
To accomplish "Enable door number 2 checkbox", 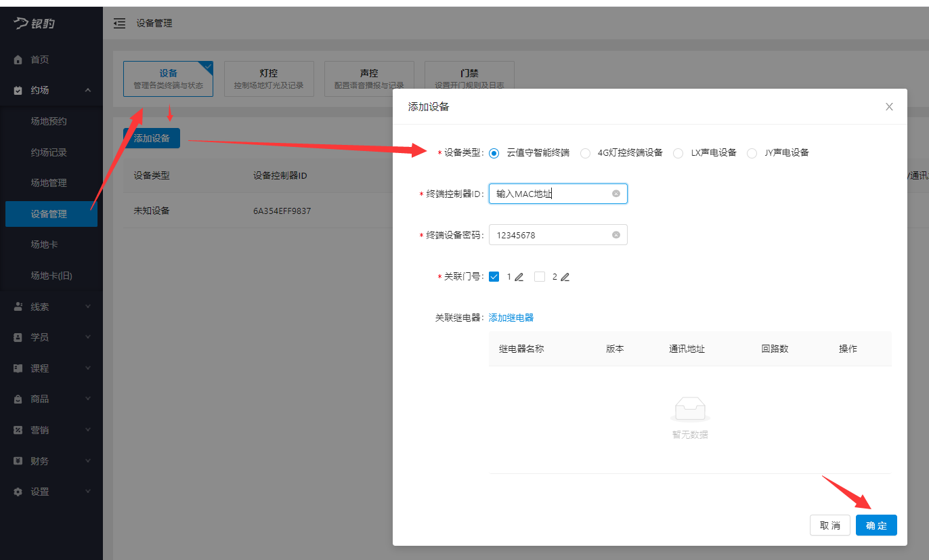I will [540, 277].
